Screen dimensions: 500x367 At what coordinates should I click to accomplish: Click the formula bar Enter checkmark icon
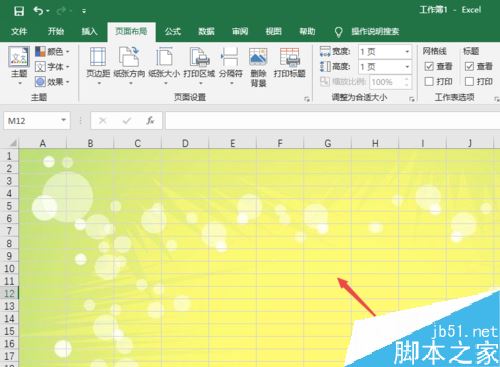(x=127, y=121)
